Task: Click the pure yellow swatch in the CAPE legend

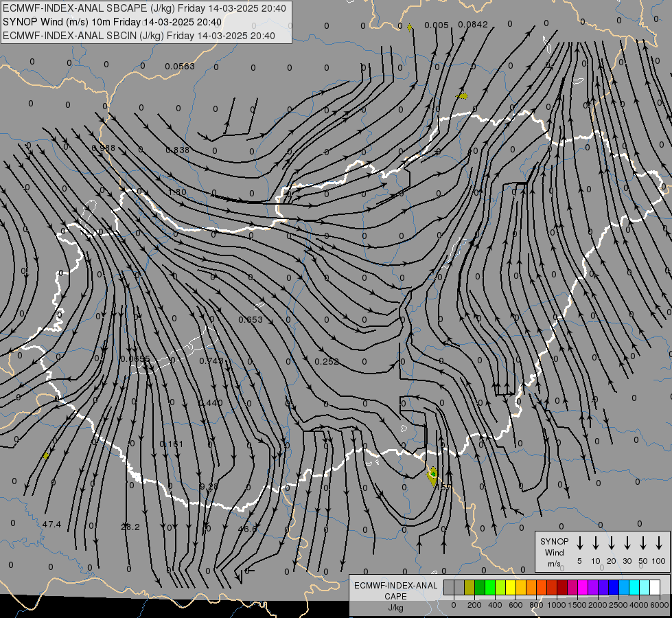Action: click(511, 587)
